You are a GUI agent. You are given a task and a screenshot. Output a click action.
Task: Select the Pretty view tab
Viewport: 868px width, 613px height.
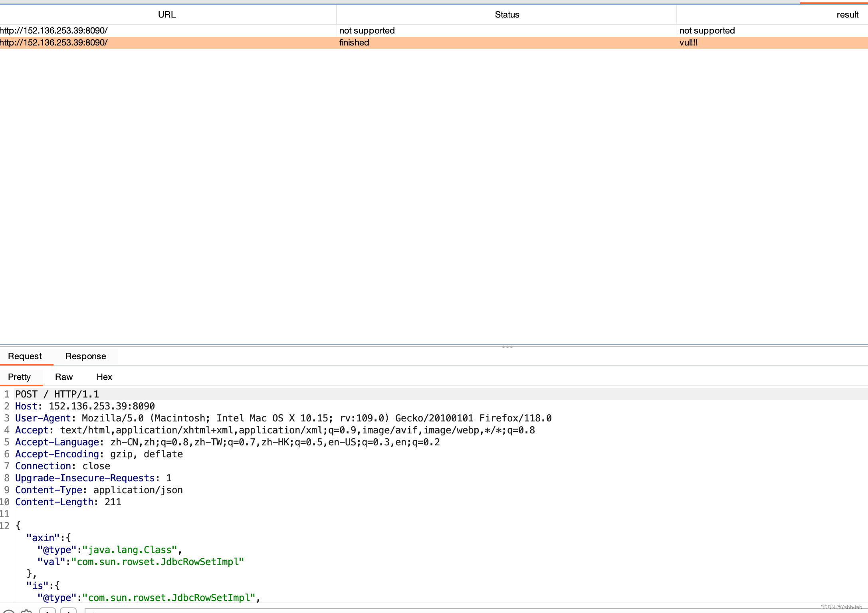[x=19, y=377]
